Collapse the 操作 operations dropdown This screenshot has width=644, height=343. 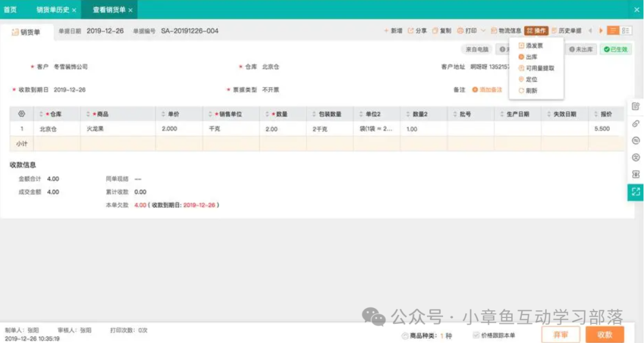tap(536, 31)
